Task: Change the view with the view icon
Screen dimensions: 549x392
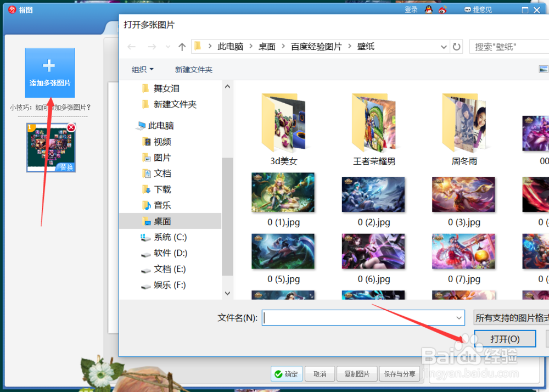Action: (x=544, y=69)
